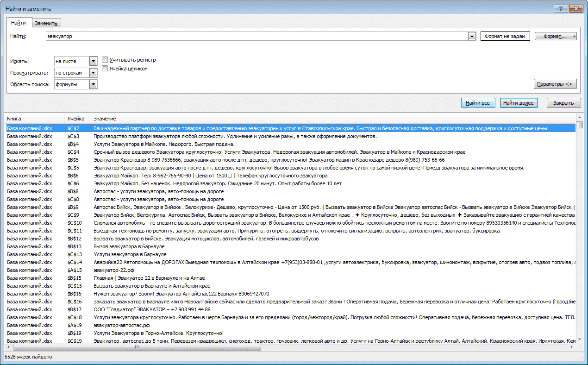Image resolution: width=588 pixels, height=365 pixels.
Task: Click the Закрыть button
Action: pos(563,103)
